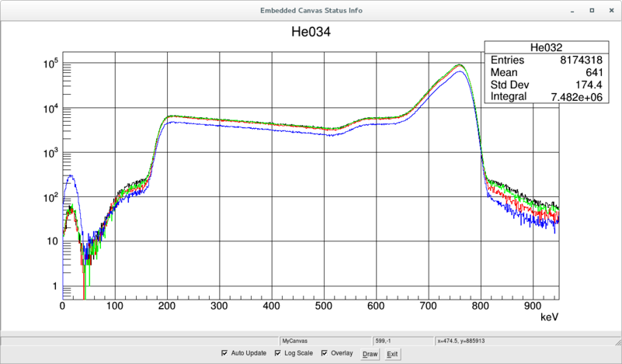Click the keV axis title

549,317
